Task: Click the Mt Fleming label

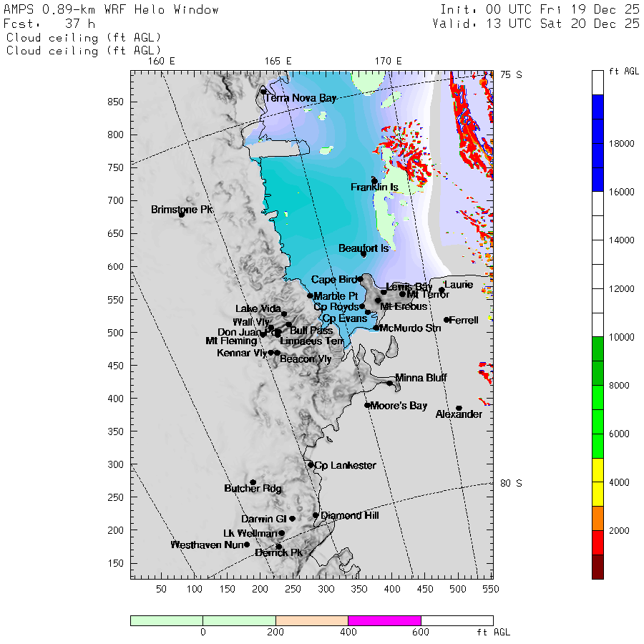Action: click(x=231, y=341)
